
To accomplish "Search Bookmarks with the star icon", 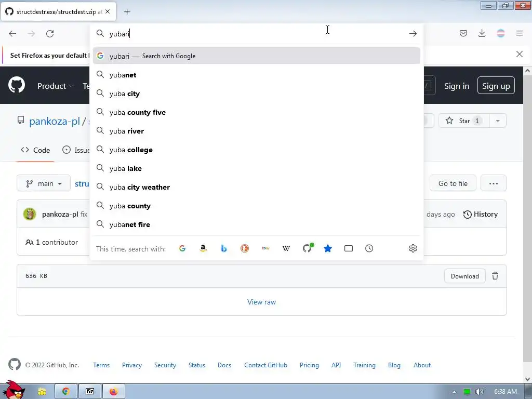I will tap(328, 248).
